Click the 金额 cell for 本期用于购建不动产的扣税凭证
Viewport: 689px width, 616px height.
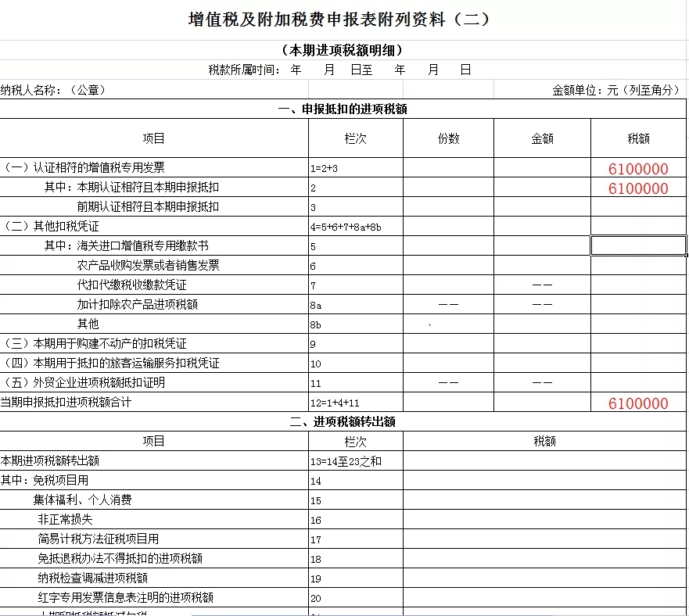(x=540, y=342)
